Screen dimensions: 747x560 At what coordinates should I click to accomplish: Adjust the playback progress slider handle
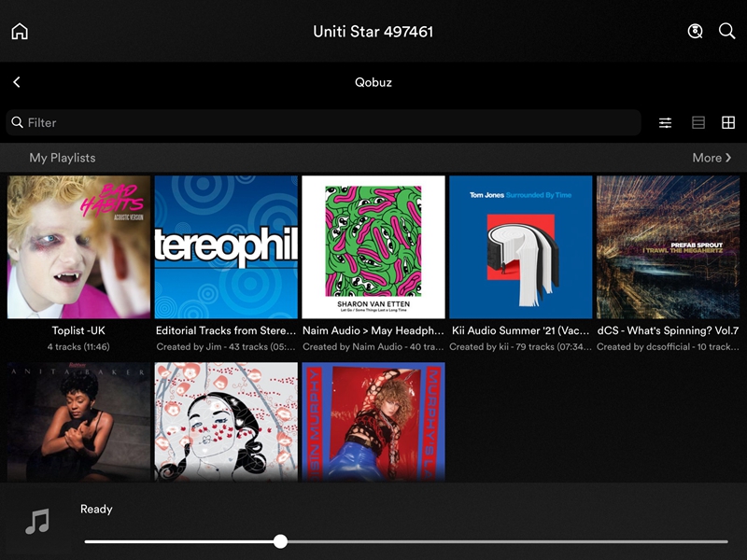click(x=280, y=541)
